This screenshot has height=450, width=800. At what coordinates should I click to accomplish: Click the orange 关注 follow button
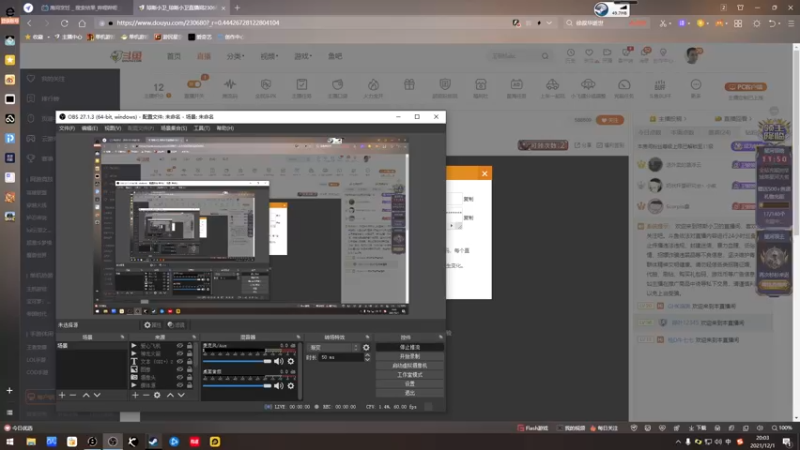tap(610, 120)
